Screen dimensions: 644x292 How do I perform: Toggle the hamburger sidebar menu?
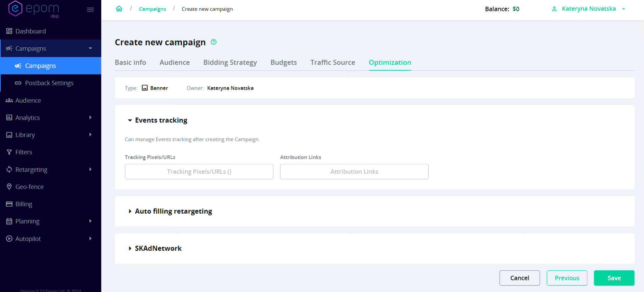90,10
